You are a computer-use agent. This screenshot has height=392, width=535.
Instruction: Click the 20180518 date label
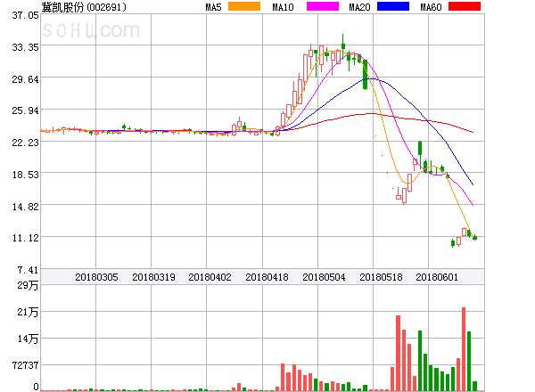click(381, 277)
